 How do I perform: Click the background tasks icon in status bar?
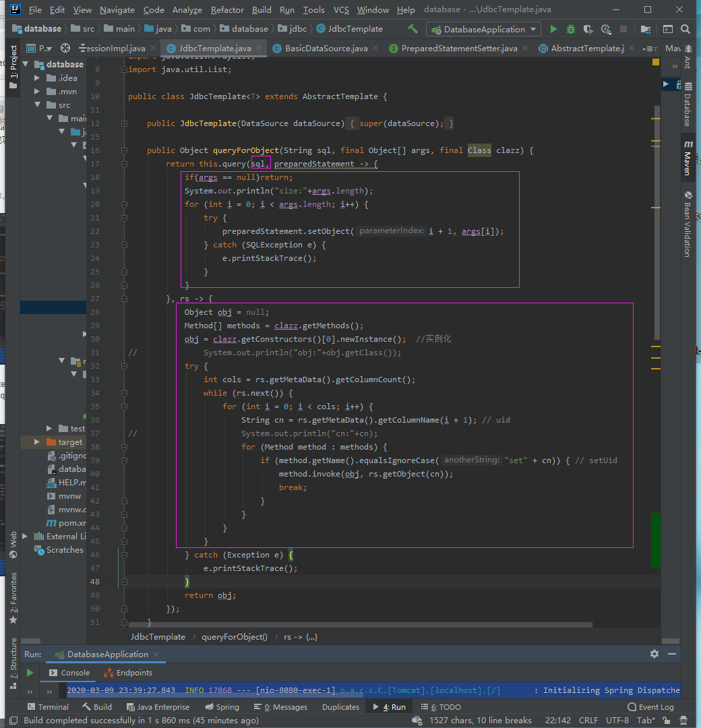click(x=417, y=721)
